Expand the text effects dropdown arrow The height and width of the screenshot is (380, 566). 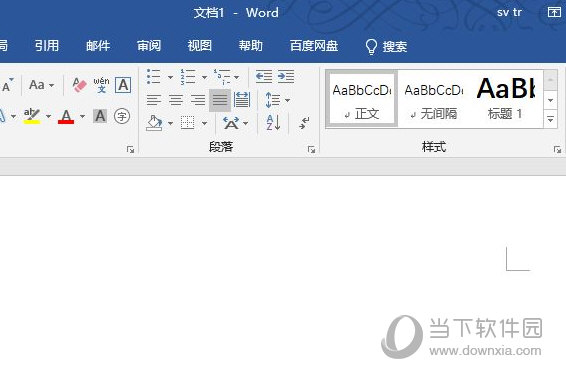[14, 116]
